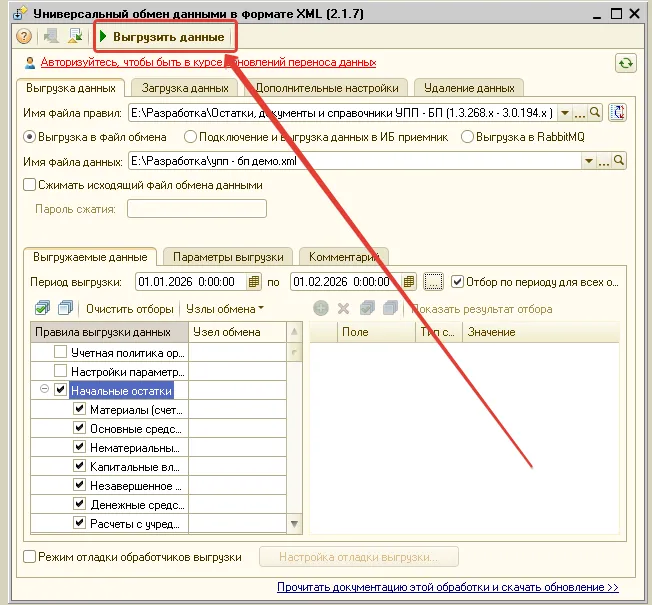Click the uncheck all rules icon

click(65, 308)
